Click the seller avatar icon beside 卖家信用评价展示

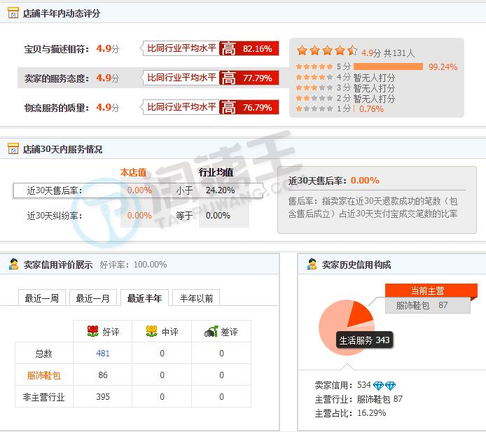click(x=14, y=264)
